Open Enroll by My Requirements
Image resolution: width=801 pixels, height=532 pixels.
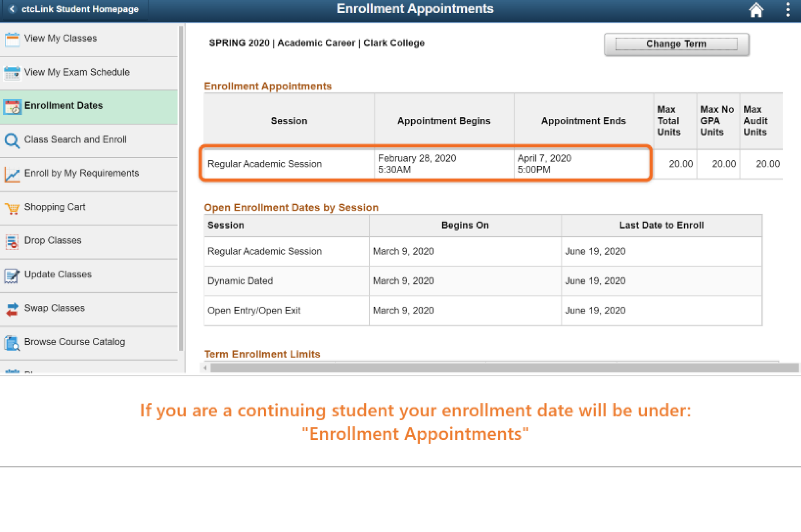coord(82,173)
